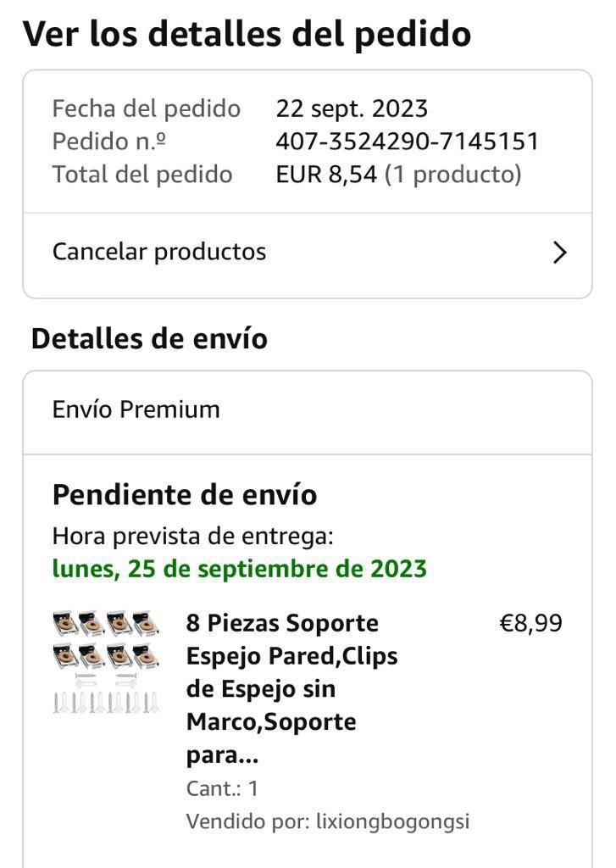Click the Hora prevista de entrega label
Viewport: 616px width, 868px height.
[193, 536]
